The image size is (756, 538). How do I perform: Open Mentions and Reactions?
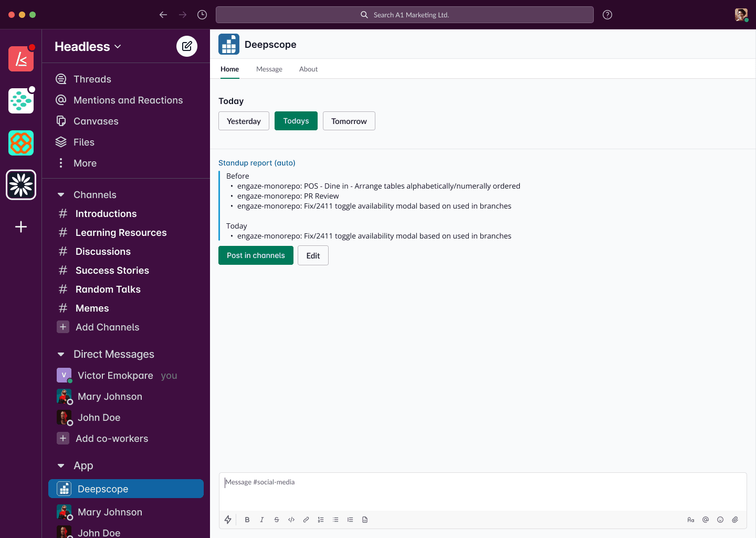129,100
